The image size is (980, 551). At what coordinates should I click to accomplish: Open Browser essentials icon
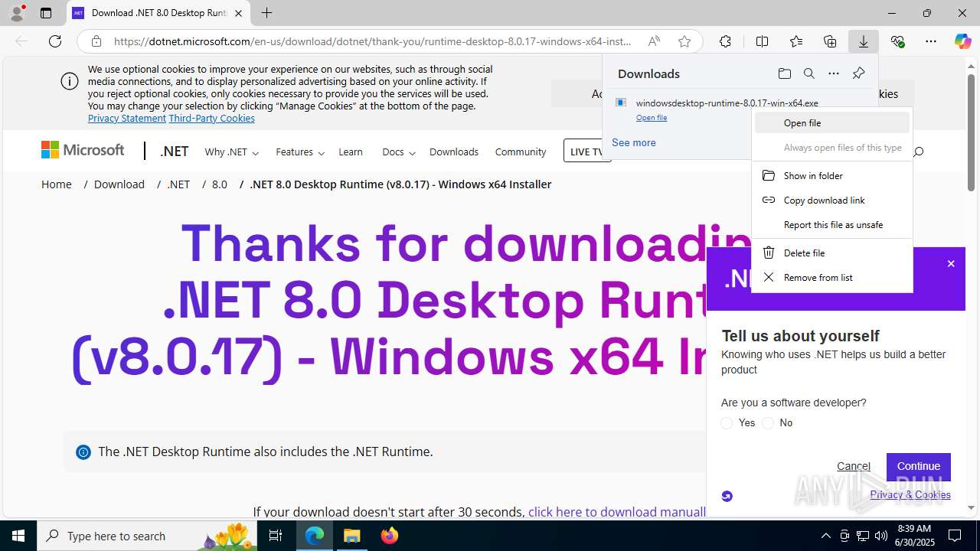[x=897, y=41]
